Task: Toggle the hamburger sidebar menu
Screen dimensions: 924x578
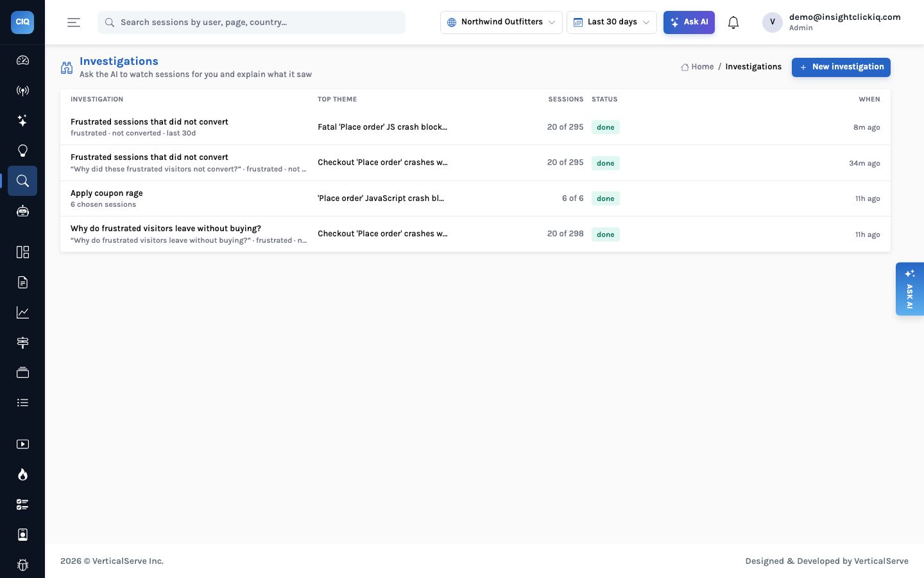Action: pos(74,22)
